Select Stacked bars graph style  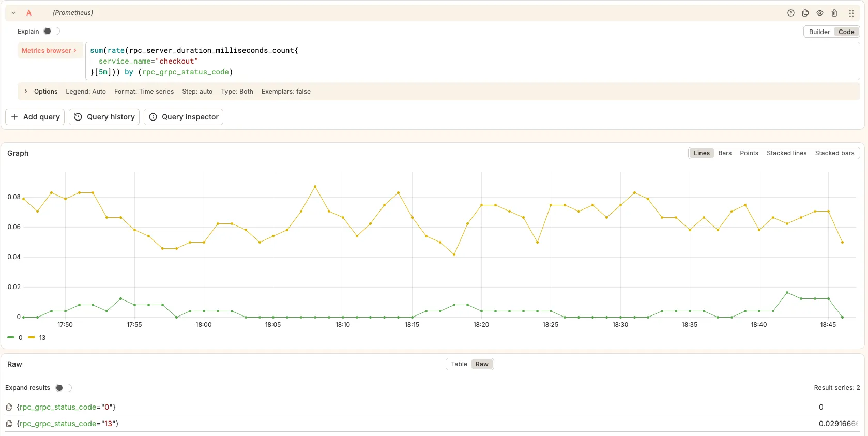834,153
